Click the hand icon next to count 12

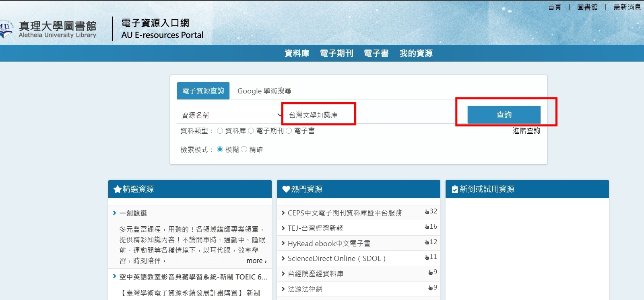(x=427, y=242)
